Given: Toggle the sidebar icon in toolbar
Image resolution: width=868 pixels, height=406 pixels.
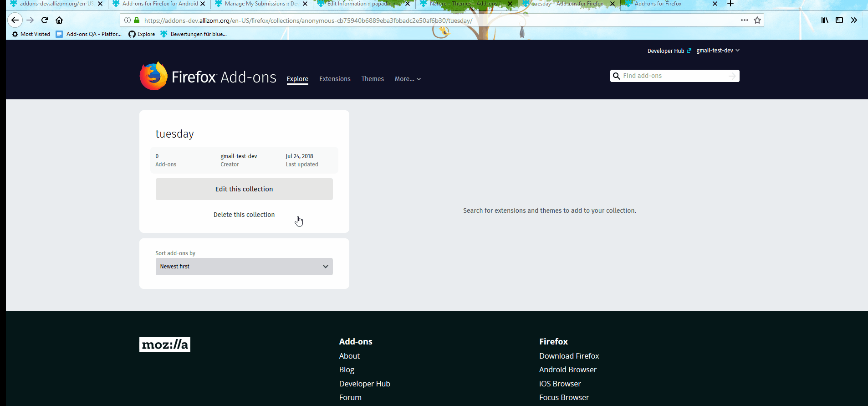Looking at the screenshot, I should [x=839, y=20].
